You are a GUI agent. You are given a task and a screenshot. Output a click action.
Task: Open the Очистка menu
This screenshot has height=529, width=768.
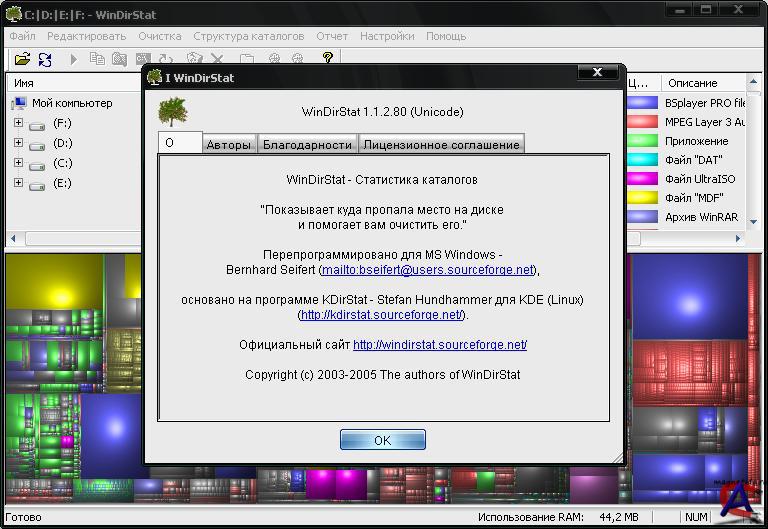point(159,36)
